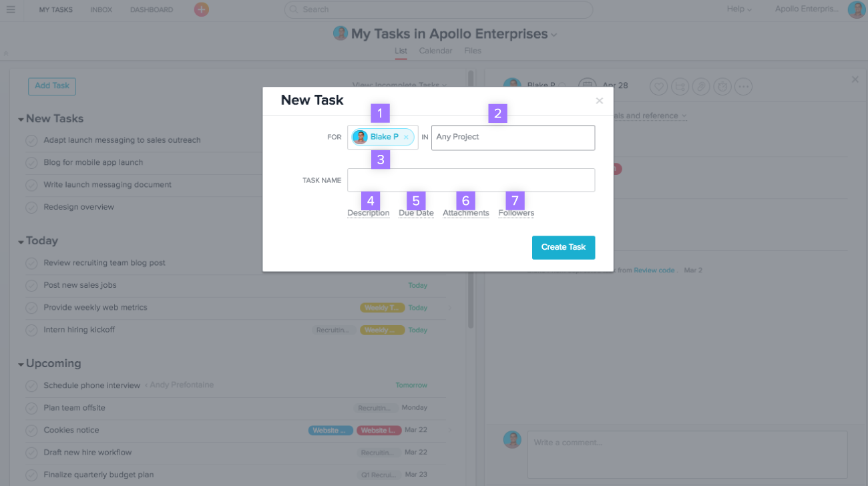Switch to the Calendar tab

pos(435,51)
